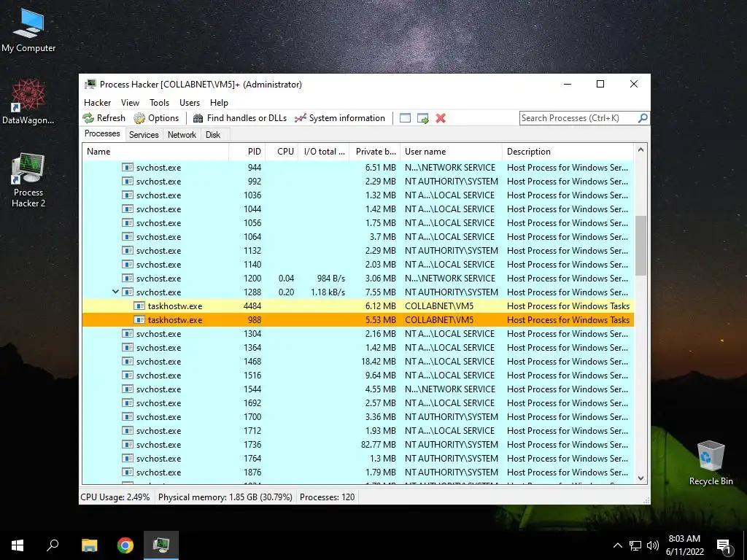This screenshot has width=747, height=560.
Task: Sort by the CPU column header
Action: click(282, 152)
